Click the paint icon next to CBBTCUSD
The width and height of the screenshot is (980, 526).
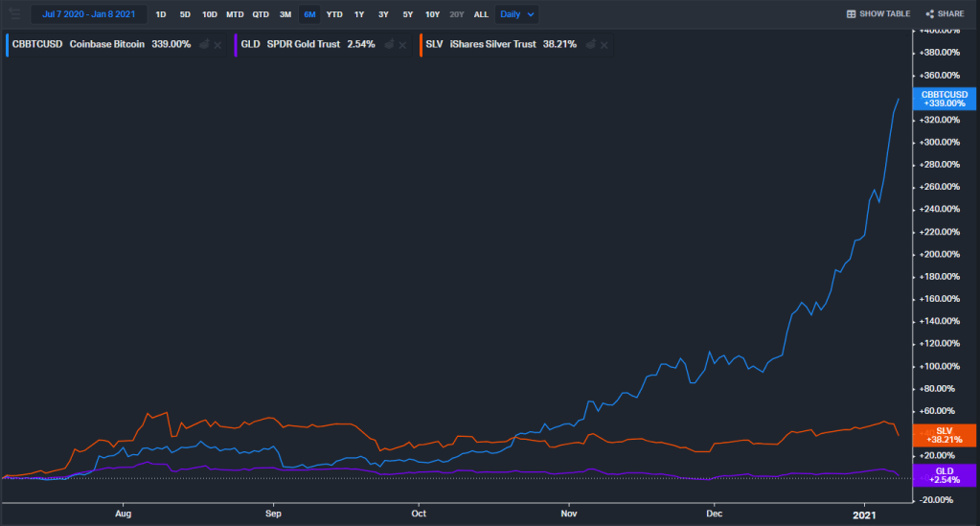[204, 45]
